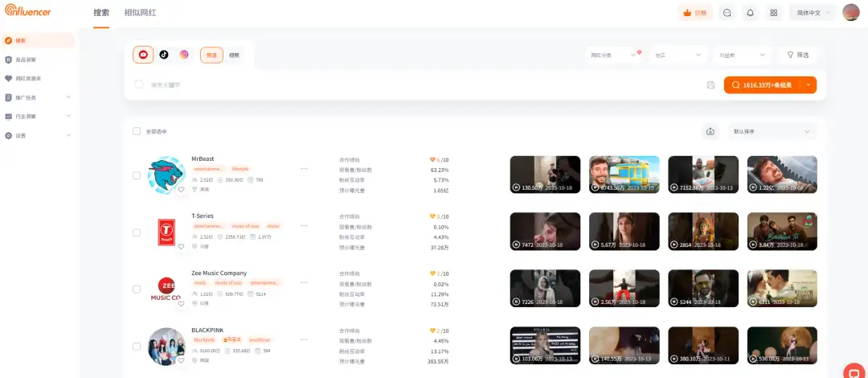Click the music of asia tag on T-Series
Viewport: 868px width, 378px height.
[245, 225]
